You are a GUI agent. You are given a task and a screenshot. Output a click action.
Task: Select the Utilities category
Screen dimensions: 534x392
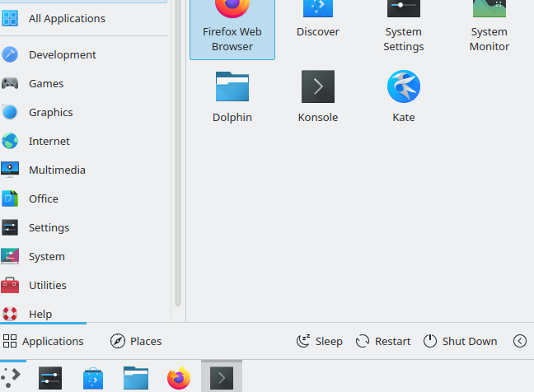(x=83, y=285)
